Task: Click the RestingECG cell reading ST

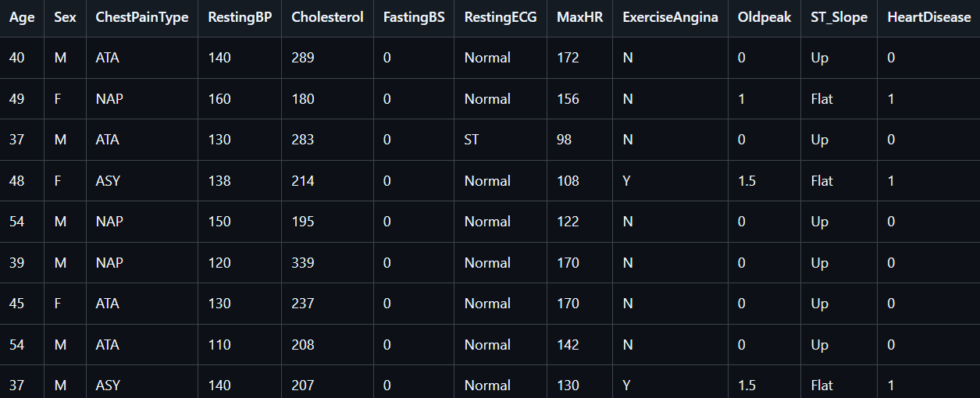Action: [472, 140]
